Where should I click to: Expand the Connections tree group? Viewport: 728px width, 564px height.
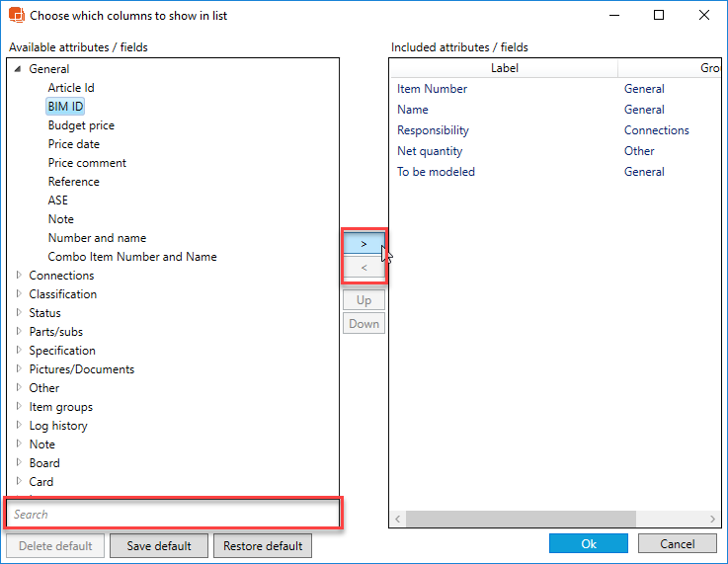(x=18, y=276)
